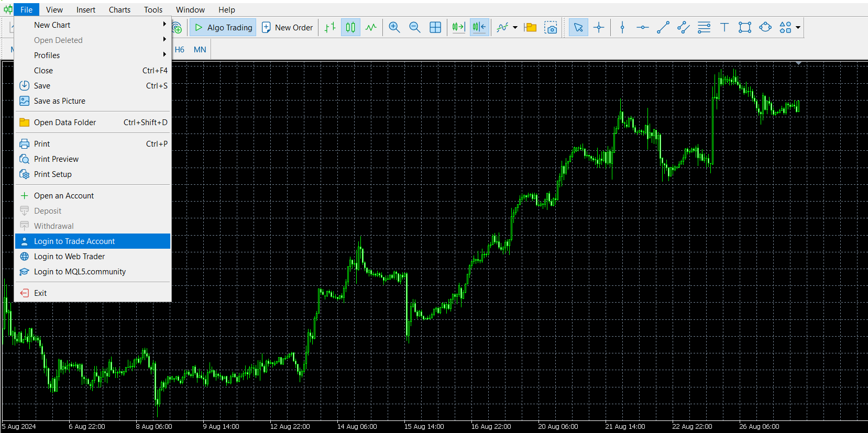868x433 pixels.
Task: Open the indicators list dropdown arrow
Action: coord(515,28)
